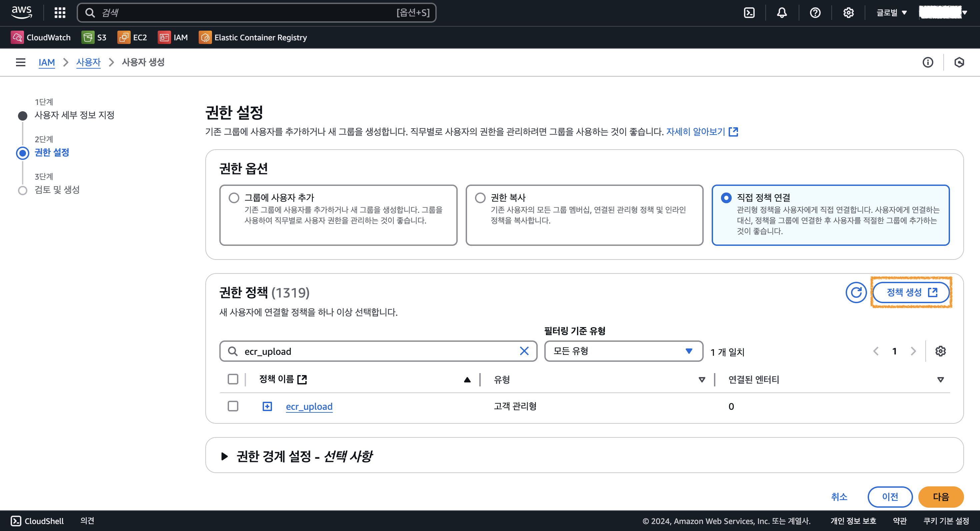Expand the '권한 경계 설정' section
This screenshot has width=980, height=531.
[224, 456]
